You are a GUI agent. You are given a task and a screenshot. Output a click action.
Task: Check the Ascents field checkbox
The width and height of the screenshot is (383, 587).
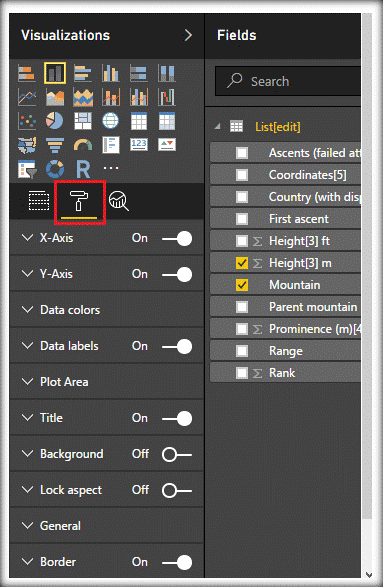point(242,153)
